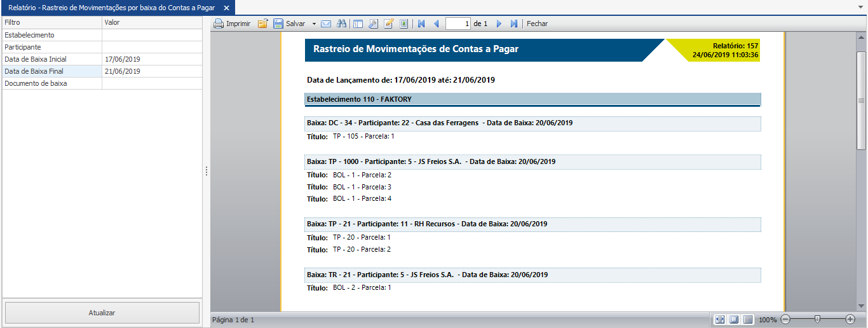Click the edit page pencil icon
This screenshot has width=868, height=328.
point(389,24)
